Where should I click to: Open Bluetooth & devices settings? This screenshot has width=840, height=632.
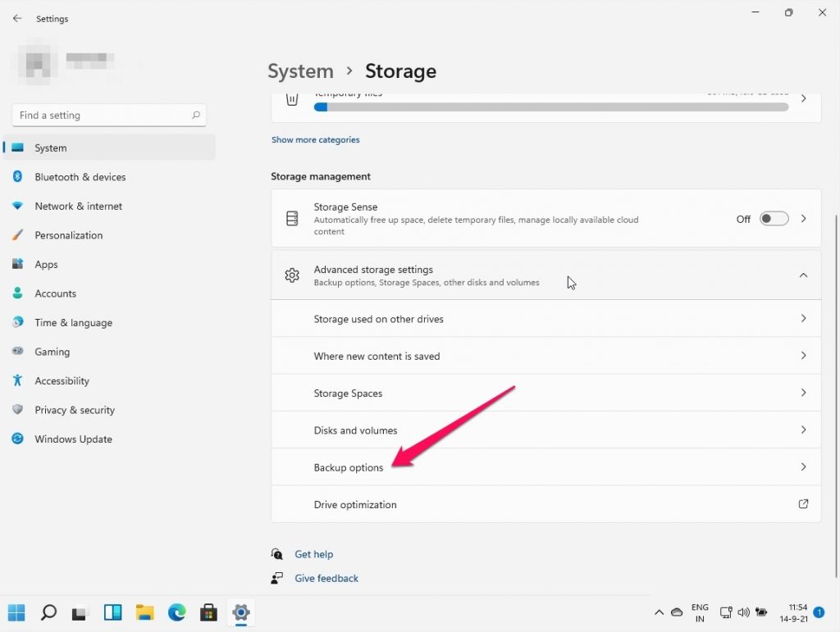point(80,176)
